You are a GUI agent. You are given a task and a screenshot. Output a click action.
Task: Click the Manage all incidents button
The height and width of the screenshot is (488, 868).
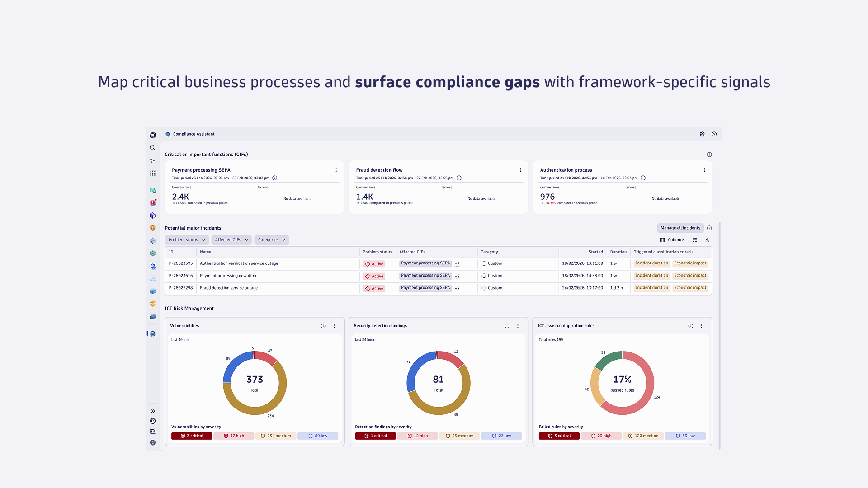[680, 228]
